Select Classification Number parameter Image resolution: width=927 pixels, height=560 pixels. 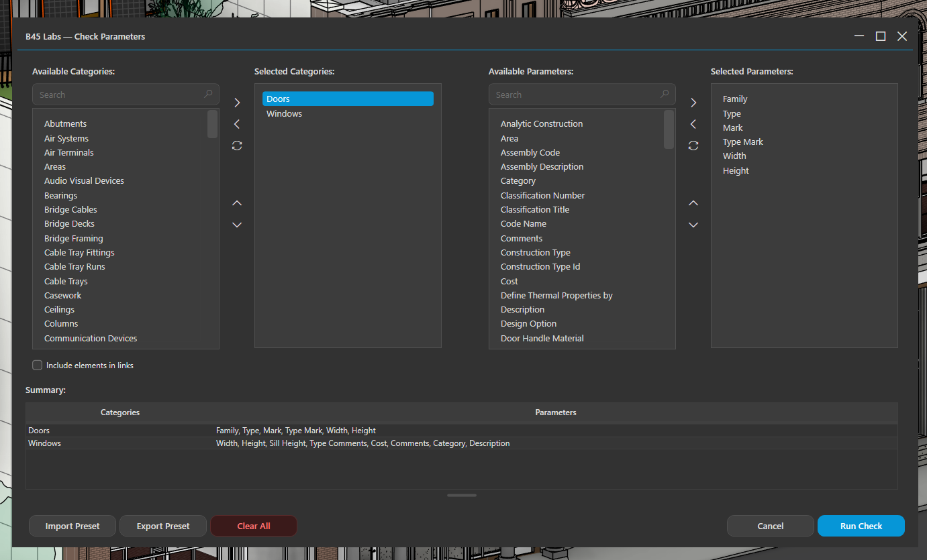pos(542,195)
